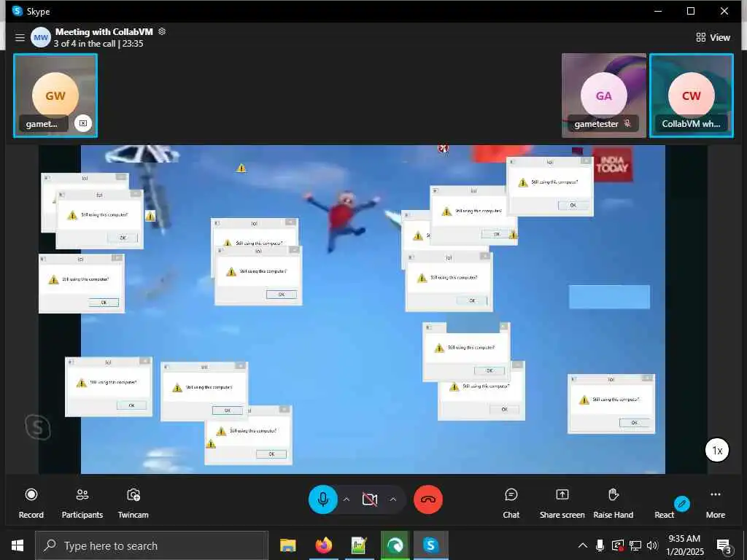Expand microphone options chevron
The height and width of the screenshot is (560, 747).
[347, 499]
